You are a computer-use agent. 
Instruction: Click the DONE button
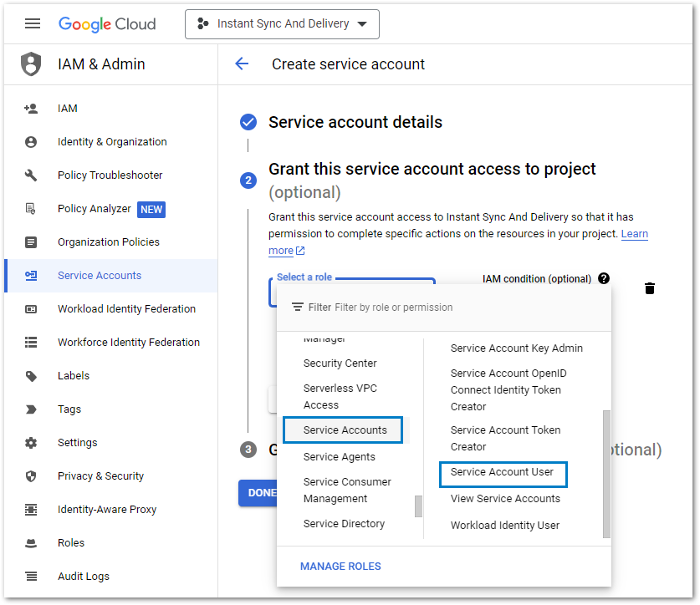(x=258, y=492)
